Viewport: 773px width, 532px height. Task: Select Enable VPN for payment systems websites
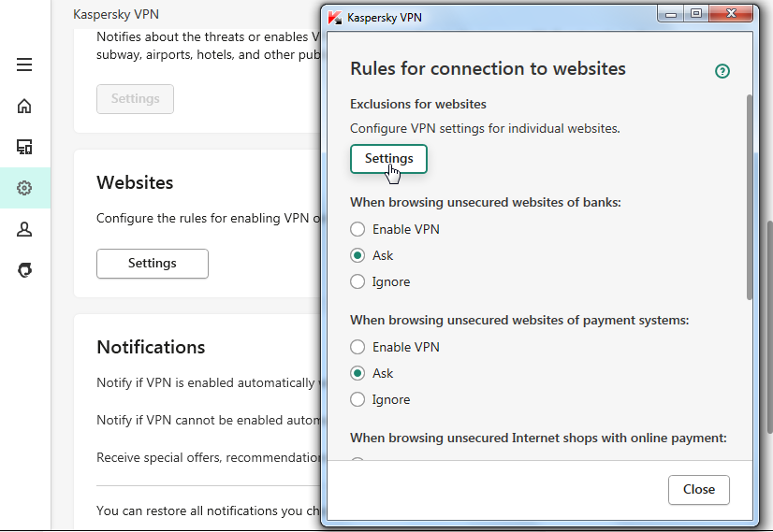coord(357,347)
